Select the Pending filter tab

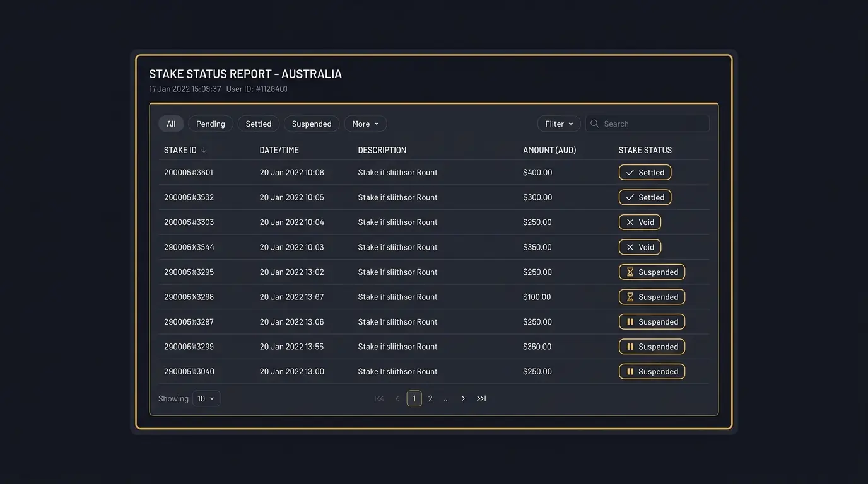click(211, 124)
